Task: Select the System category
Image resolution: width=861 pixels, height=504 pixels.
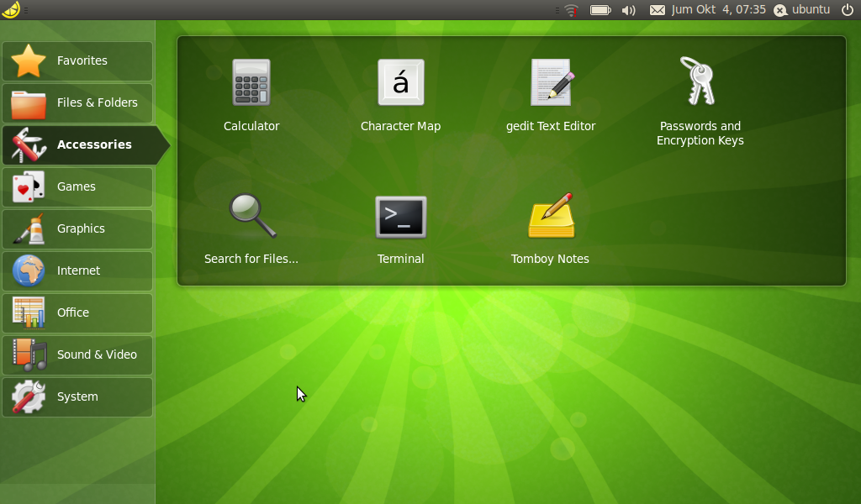Action: (x=77, y=397)
